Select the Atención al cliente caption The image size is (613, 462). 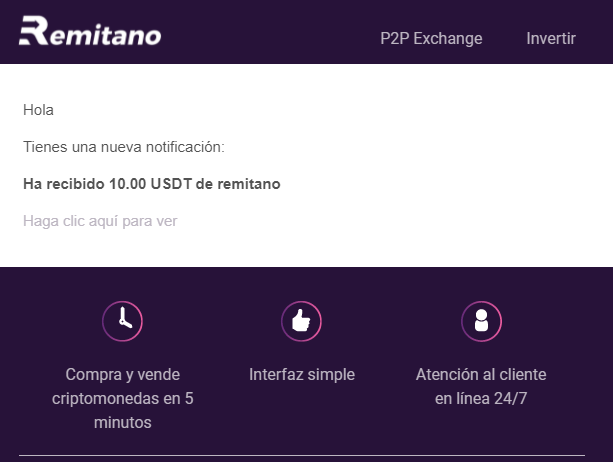(x=481, y=386)
